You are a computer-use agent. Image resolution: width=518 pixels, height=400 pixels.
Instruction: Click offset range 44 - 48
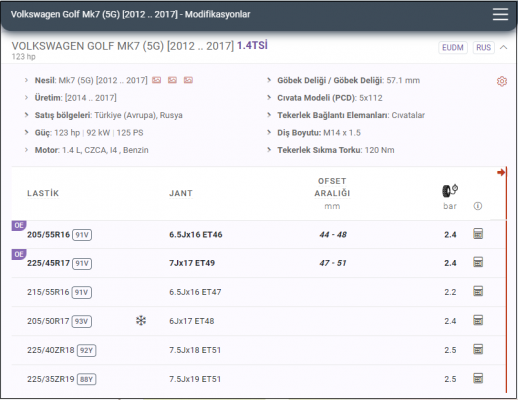tap(333, 235)
